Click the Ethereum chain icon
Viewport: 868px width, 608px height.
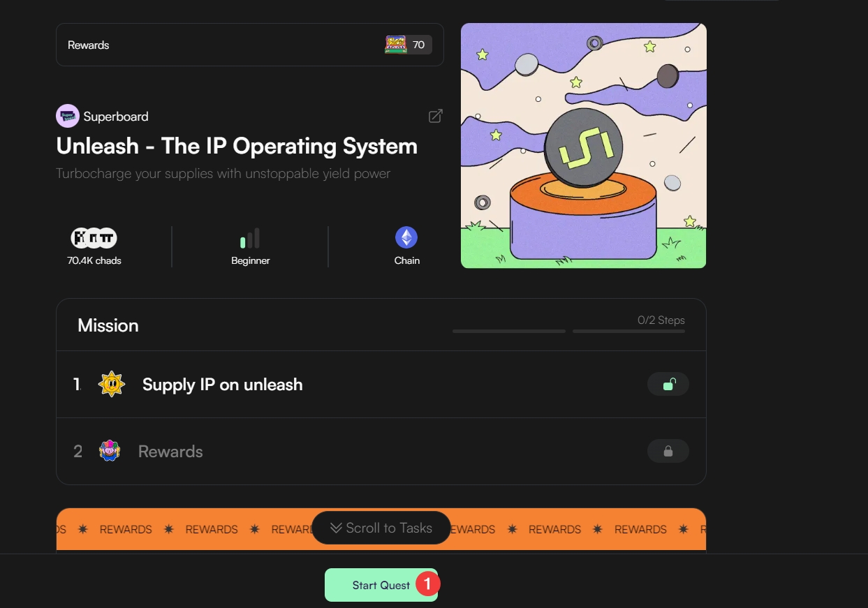pyautogui.click(x=406, y=238)
